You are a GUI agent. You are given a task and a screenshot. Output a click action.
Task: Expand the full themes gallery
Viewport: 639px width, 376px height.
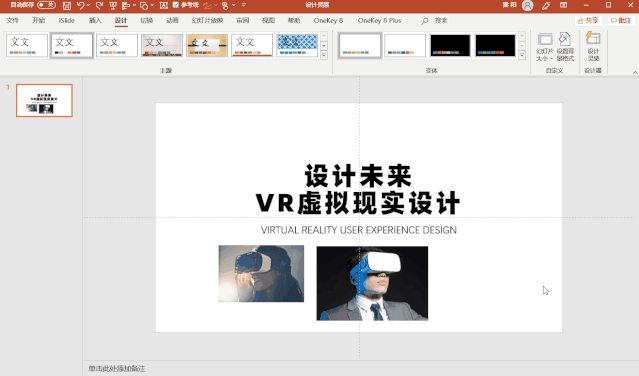click(324, 55)
